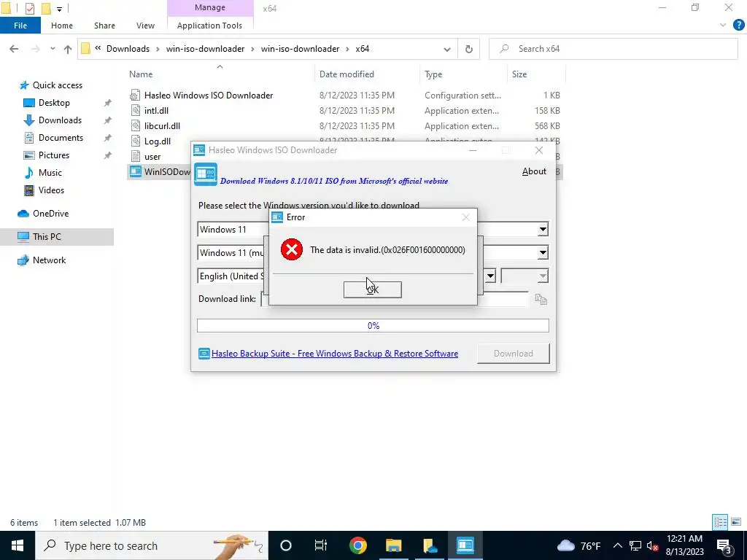Go up one folder level
Viewport: 747px width, 560px height.
pos(68,49)
